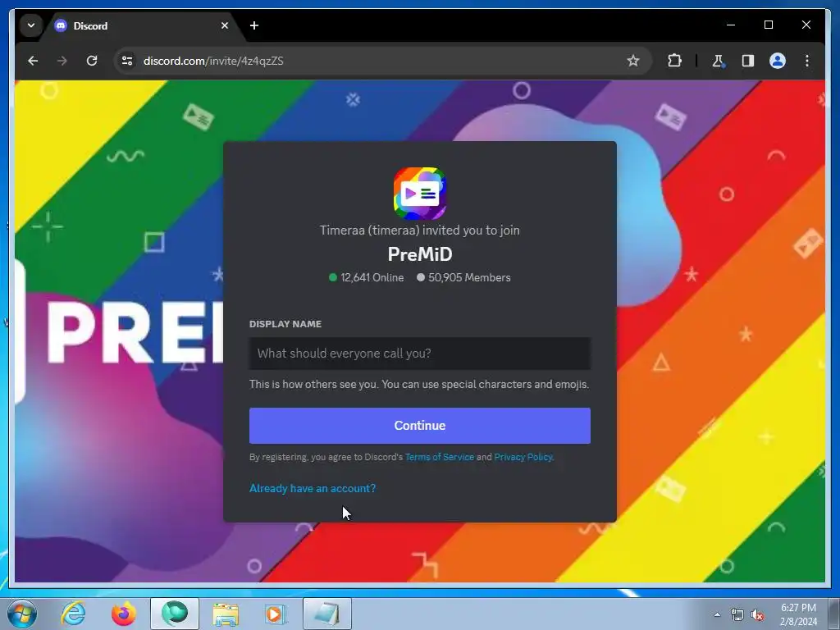Click the PreMiD server name heading
The width and height of the screenshot is (840, 630).
pos(420,254)
